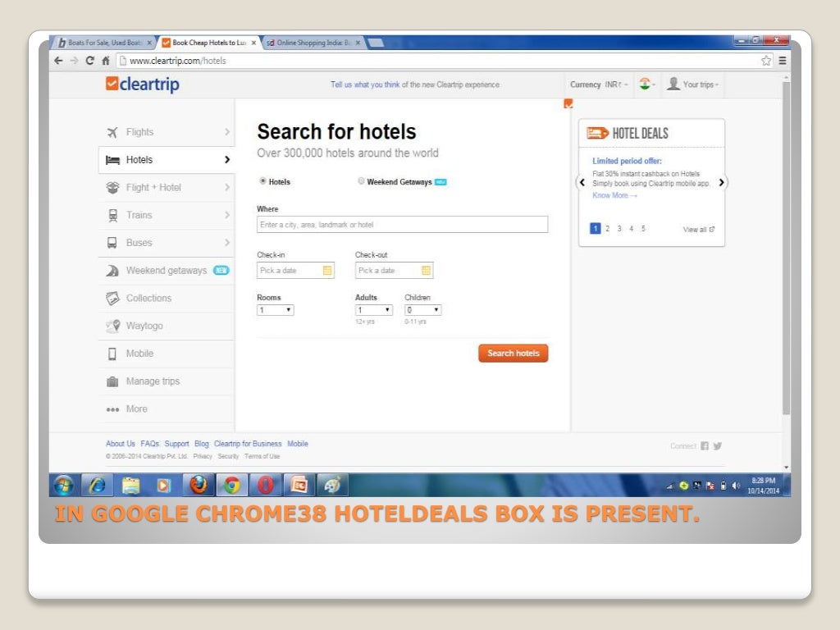The width and height of the screenshot is (840, 630).
Task: Open media player taskbar icon
Action: pos(163,486)
